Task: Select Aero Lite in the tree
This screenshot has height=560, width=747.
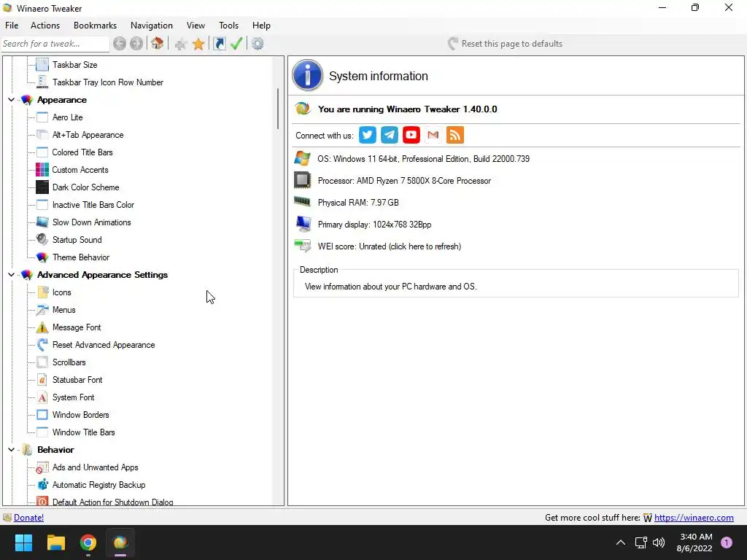Action: (x=67, y=117)
